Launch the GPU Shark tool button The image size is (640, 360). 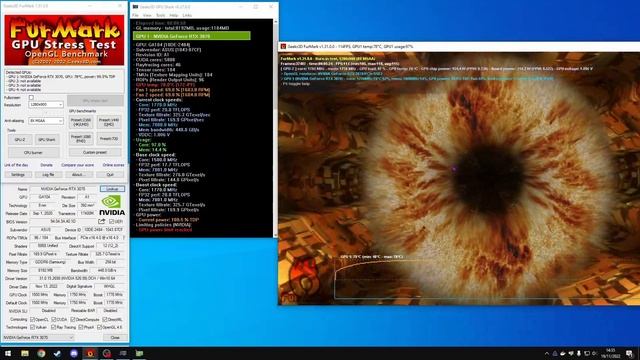[47, 140]
